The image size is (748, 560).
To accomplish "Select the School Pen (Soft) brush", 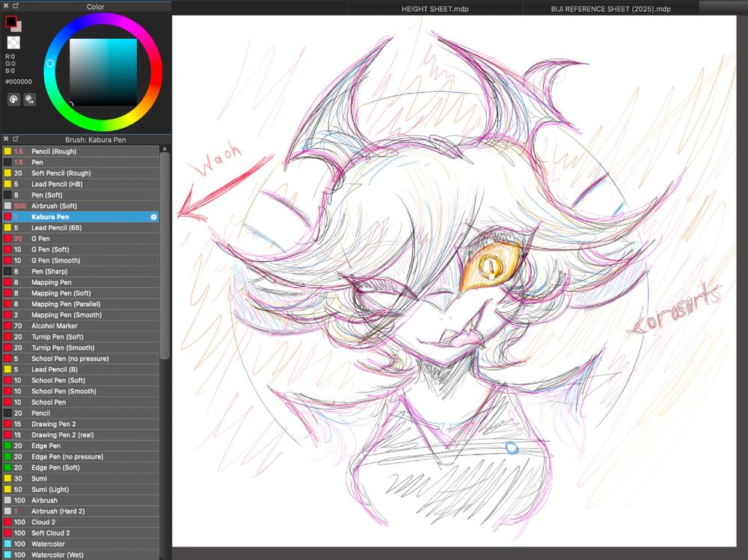I will pyautogui.click(x=81, y=381).
